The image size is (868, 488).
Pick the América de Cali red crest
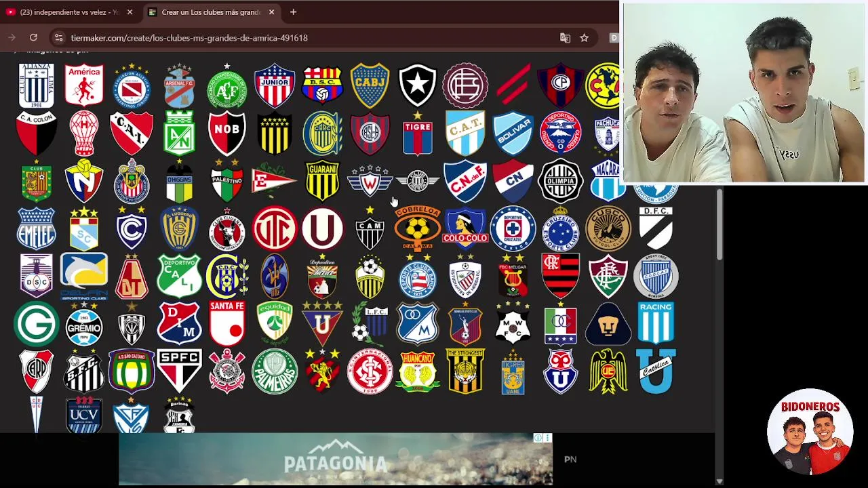(x=84, y=85)
